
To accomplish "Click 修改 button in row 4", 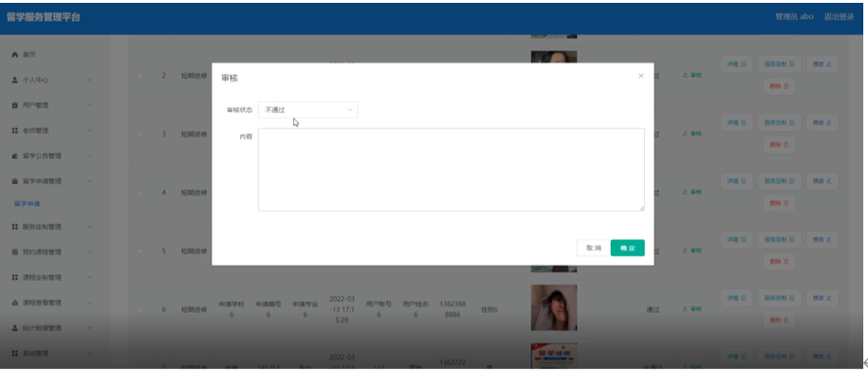I will pos(822,181).
